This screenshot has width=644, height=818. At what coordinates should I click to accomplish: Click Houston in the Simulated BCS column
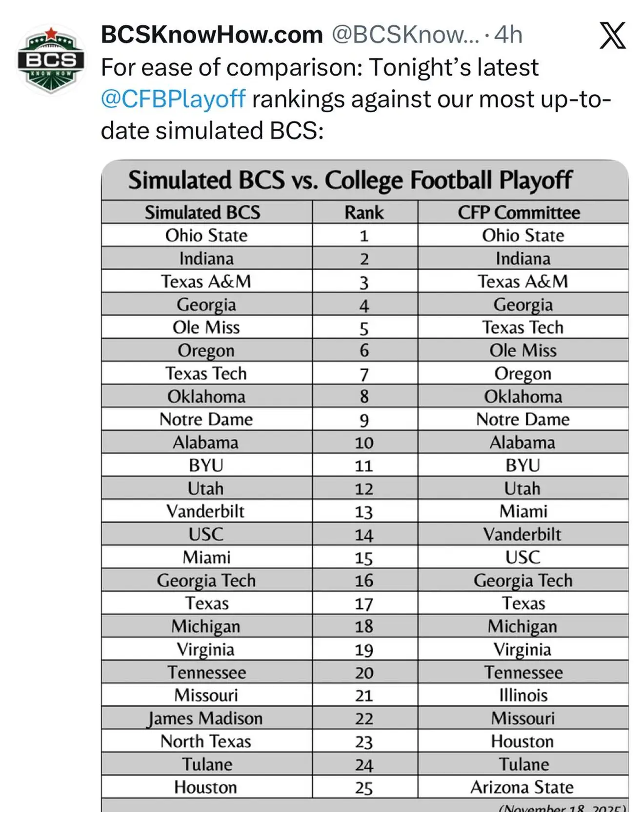click(x=205, y=787)
